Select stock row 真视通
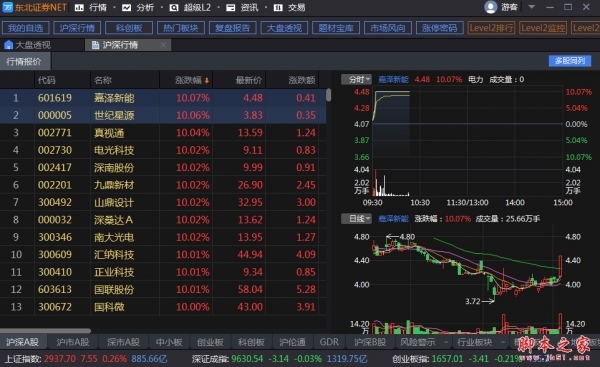600x367 pixels. click(x=163, y=133)
